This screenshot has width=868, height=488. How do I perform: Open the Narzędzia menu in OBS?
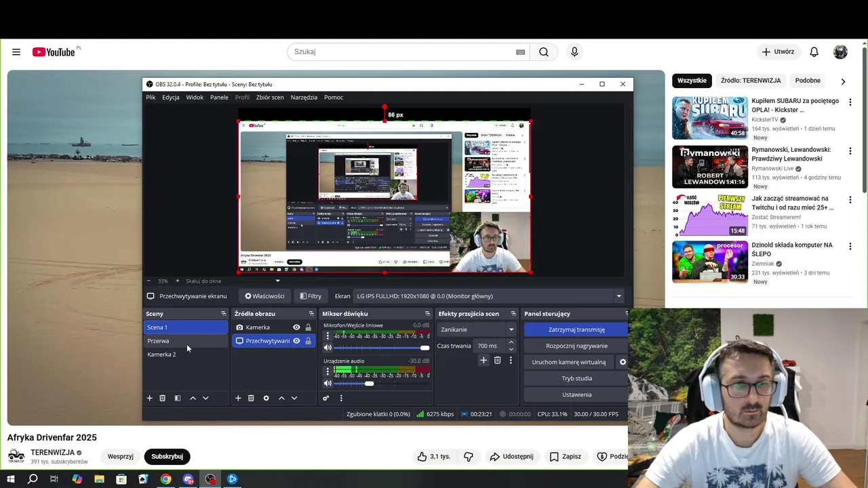tap(304, 98)
